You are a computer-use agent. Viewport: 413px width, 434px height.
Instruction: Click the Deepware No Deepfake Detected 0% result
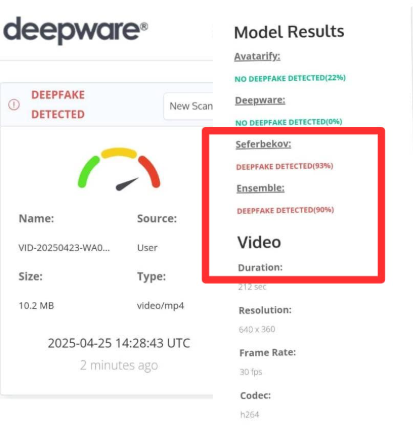tap(289, 122)
